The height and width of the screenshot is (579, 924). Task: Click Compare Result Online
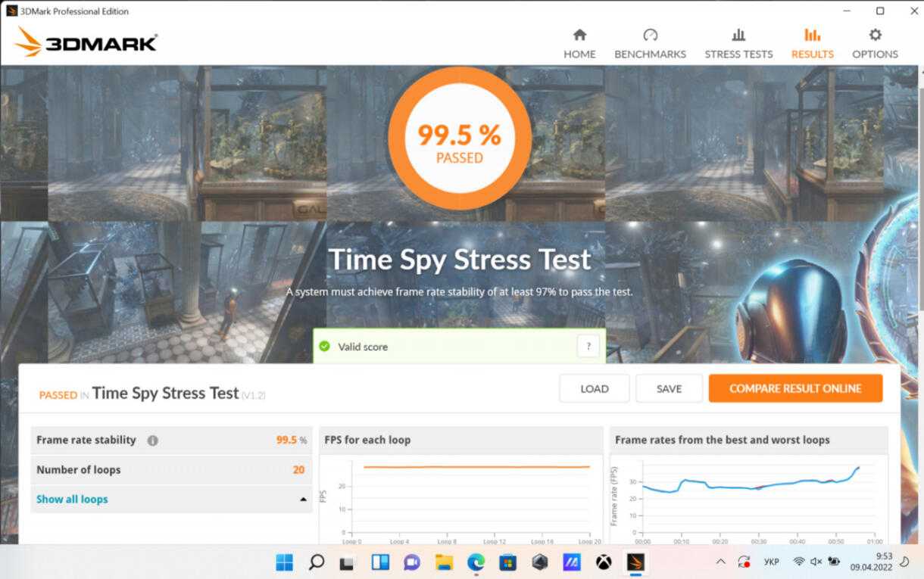point(795,388)
